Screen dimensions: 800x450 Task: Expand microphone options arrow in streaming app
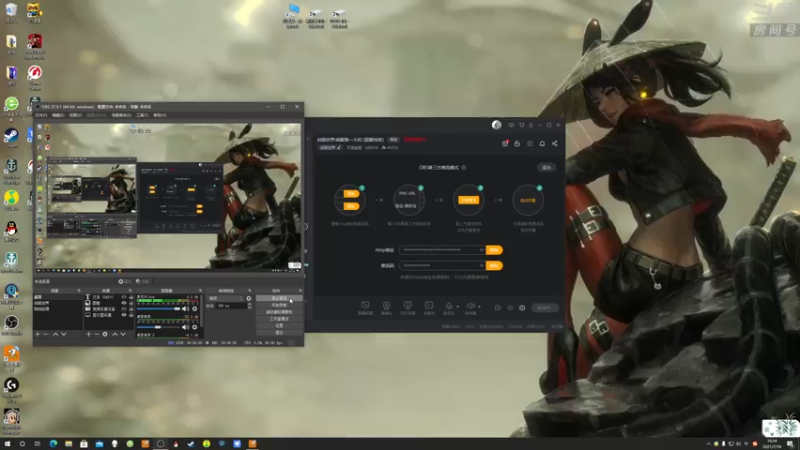coord(458,307)
